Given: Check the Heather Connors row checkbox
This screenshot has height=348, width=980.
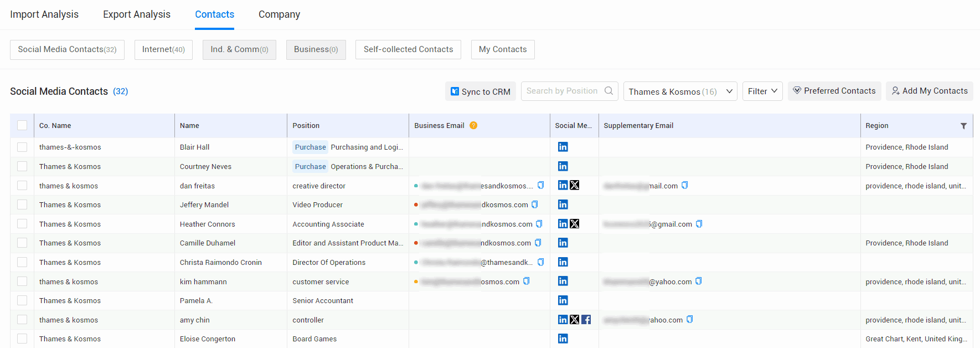Looking at the screenshot, I should (22, 224).
